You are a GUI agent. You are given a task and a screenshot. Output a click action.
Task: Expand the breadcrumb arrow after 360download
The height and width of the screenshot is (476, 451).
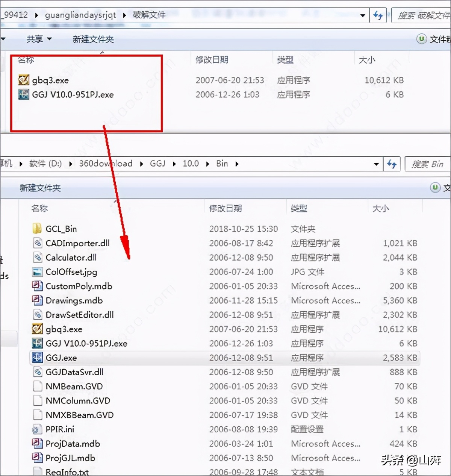[141, 164]
